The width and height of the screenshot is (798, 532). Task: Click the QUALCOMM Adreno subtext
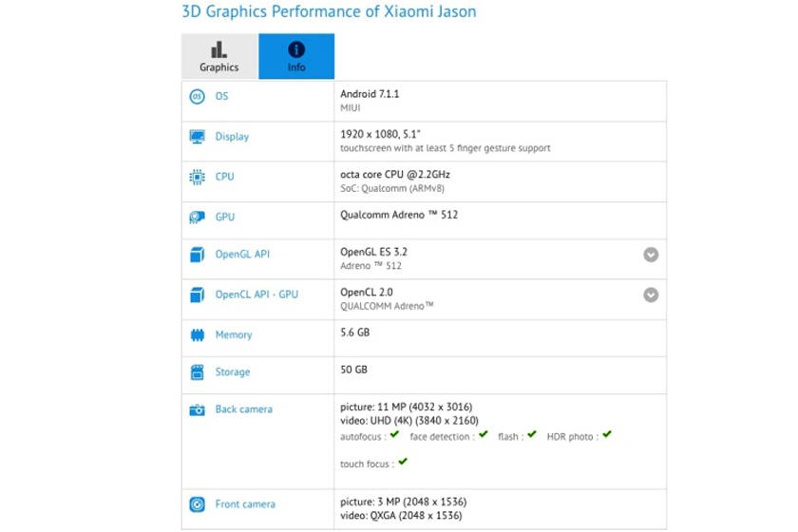tap(387, 306)
